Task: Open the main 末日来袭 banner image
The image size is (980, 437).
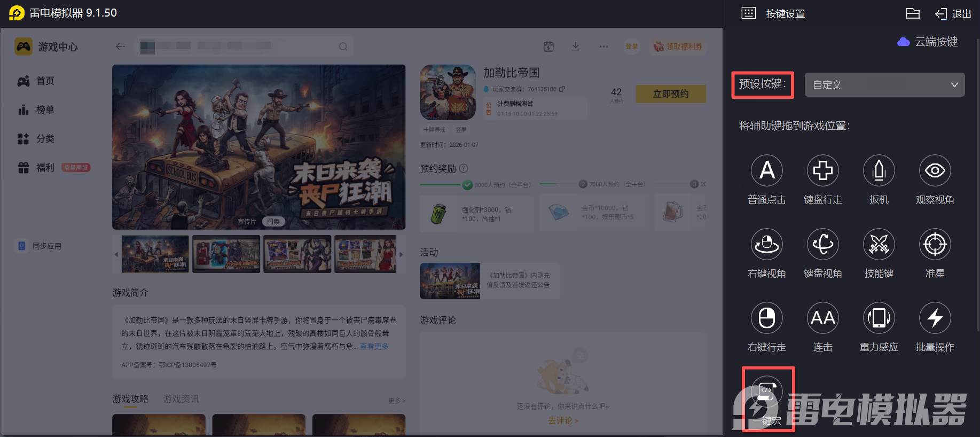Action: (258, 147)
